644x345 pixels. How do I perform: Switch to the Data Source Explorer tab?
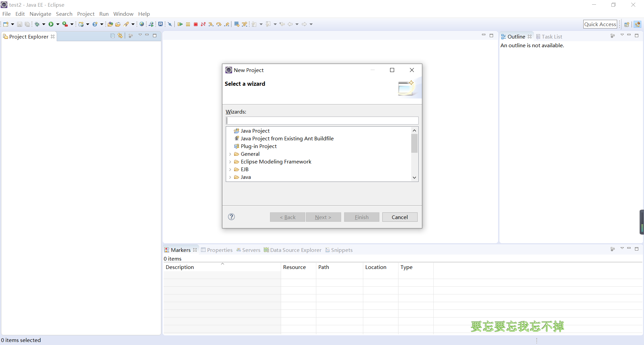292,250
